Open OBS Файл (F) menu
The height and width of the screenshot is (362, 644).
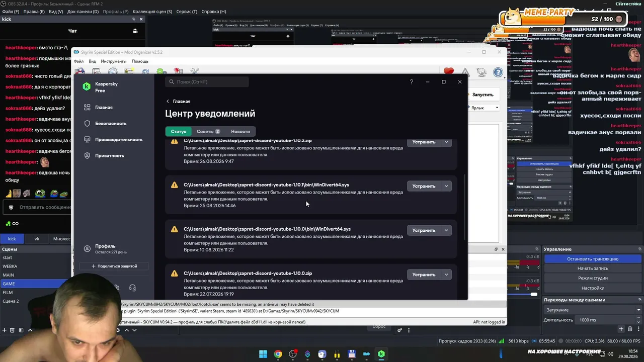point(10,12)
